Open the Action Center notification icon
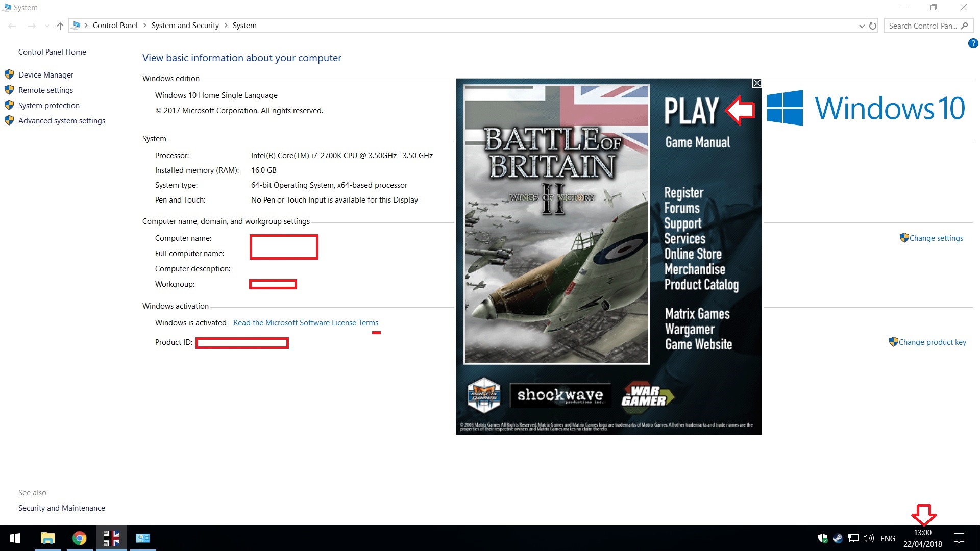Viewport: 980px width, 551px height. tap(959, 538)
